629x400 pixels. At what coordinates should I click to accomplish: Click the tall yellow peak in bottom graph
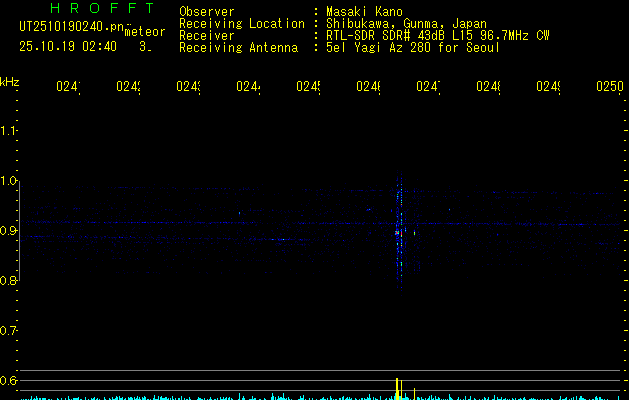point(397,388)
